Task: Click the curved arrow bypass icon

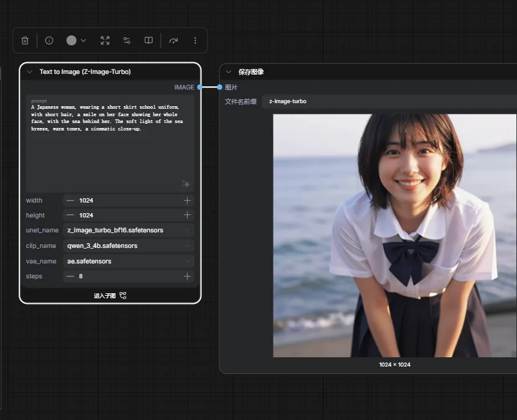Action: click(173, 40)
